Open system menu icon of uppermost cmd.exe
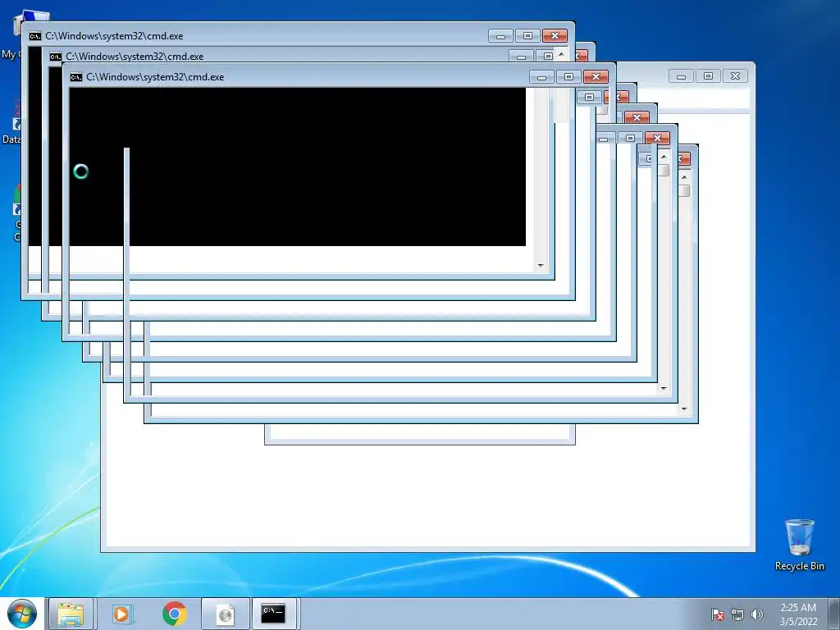840x630 pixels. pos(34,36)
